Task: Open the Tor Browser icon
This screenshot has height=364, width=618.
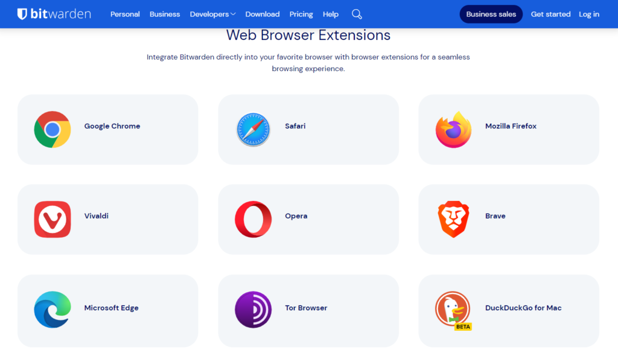Action: [x=253, y=310]
